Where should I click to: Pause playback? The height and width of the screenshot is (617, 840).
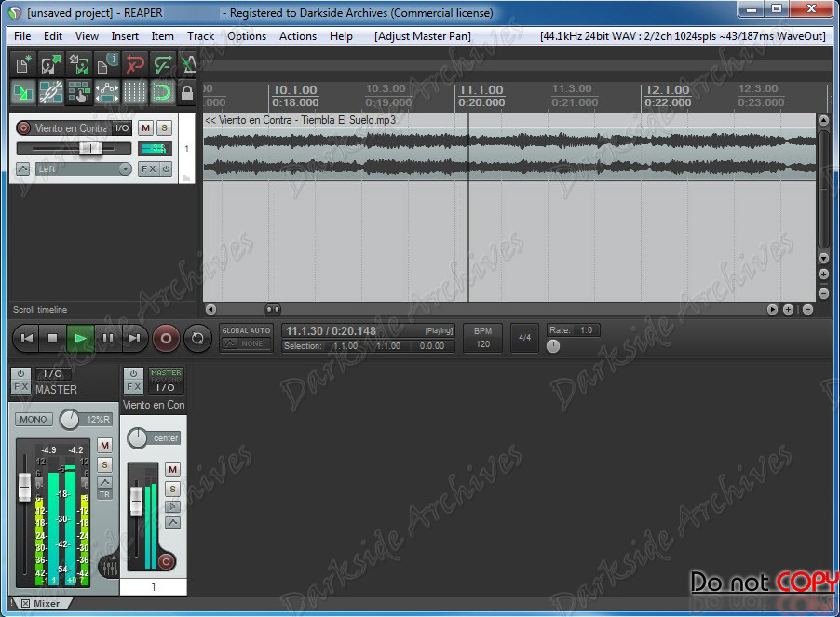coord(108,338)
